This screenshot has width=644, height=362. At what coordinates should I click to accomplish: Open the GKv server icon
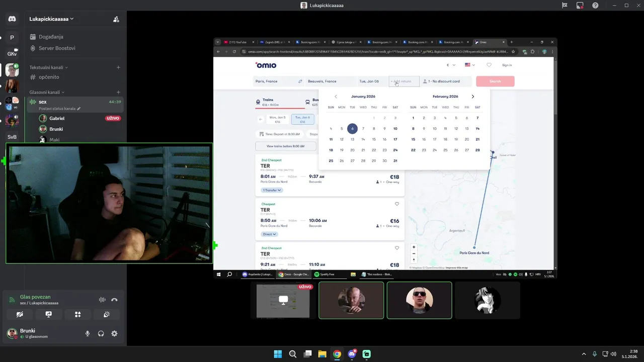12,54
